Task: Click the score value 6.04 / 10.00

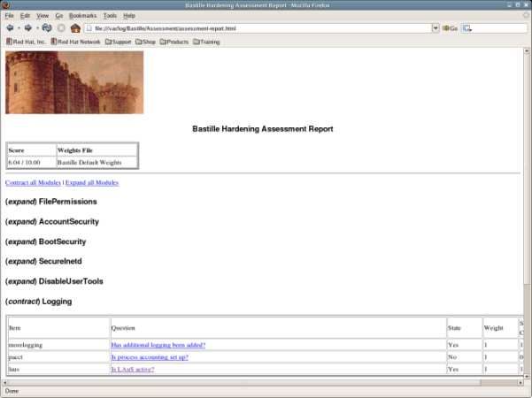Action: pyautogui.click(x=24, y=163)
